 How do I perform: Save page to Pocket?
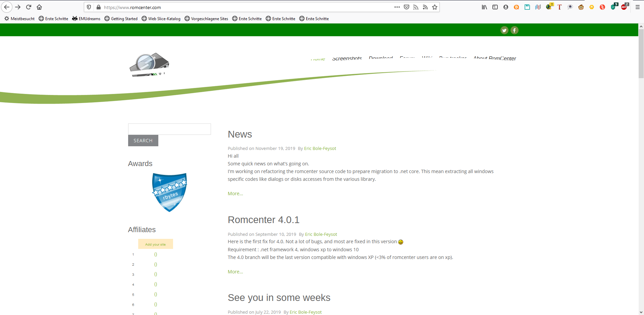407,7
